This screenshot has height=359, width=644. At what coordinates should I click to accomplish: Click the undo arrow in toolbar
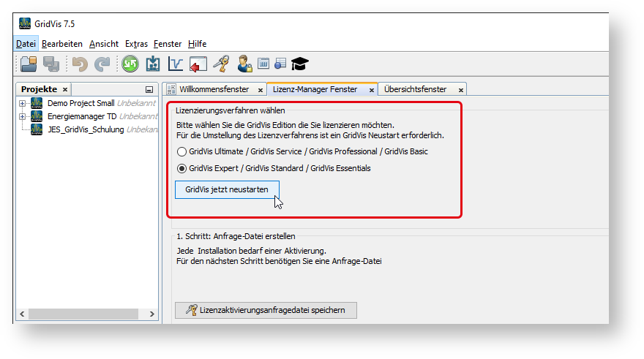80,64
